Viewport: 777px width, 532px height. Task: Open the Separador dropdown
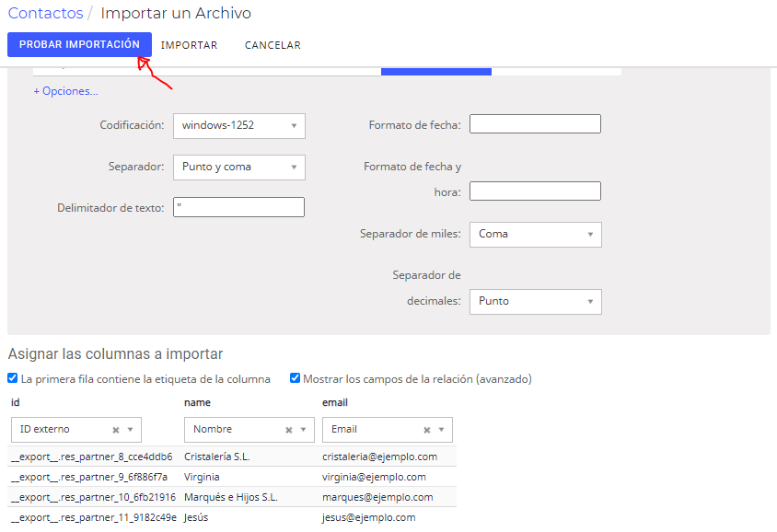pyautogui.click(x=238, y=168)
